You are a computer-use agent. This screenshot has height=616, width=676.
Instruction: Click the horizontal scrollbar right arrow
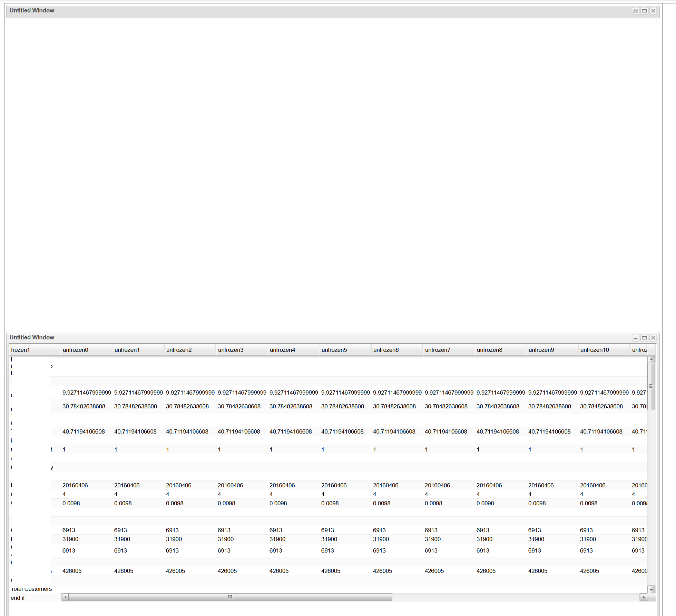[644, 597]
